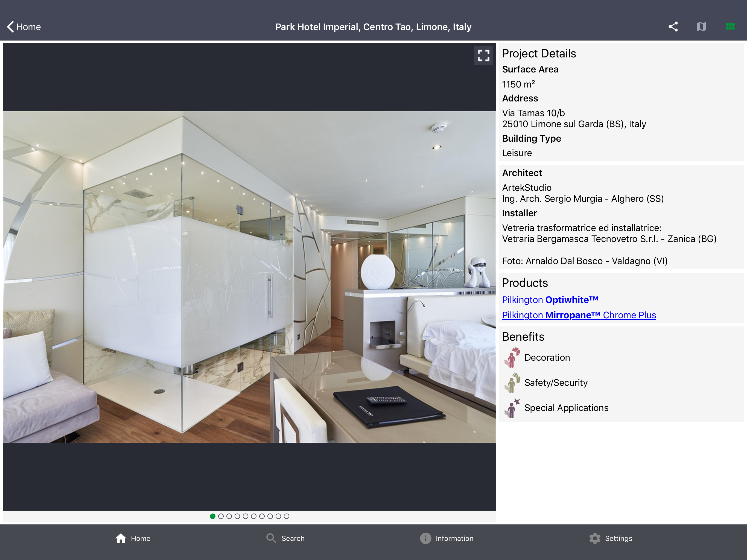Select the Decoration benefit icon

pyautogui.click(x=512, y=357)
